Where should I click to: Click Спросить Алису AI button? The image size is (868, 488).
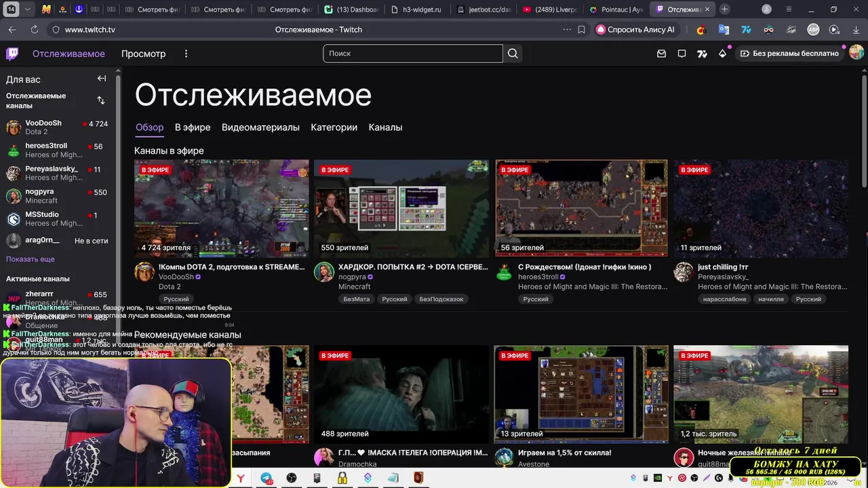[x=635, y=30]
